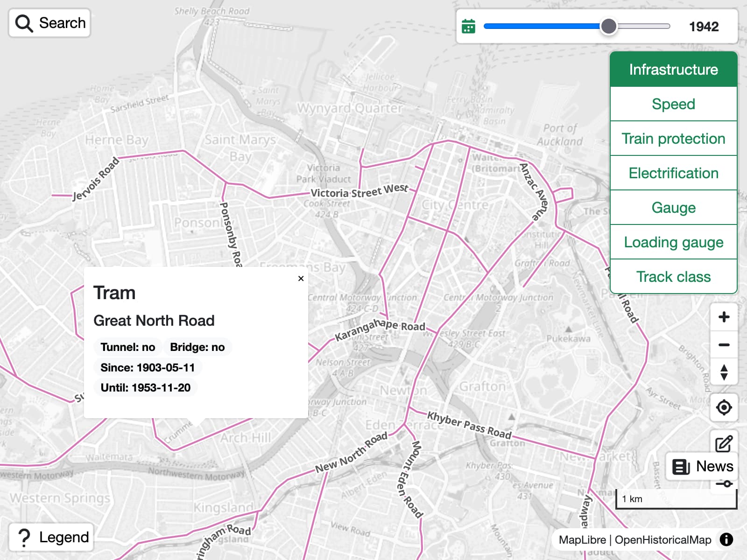Click the 'Since: 1903-05-11' tag

click(148, 368)
